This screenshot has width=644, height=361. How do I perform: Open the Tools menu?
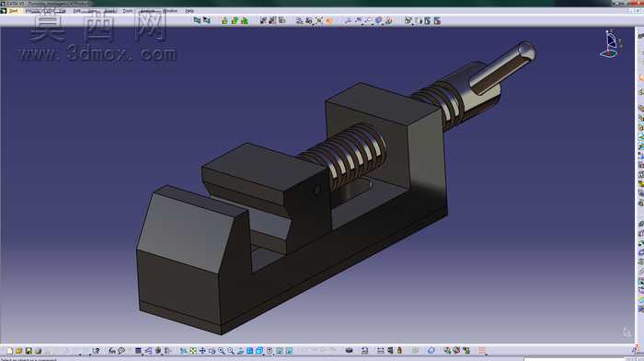click(x=128, y=11)
